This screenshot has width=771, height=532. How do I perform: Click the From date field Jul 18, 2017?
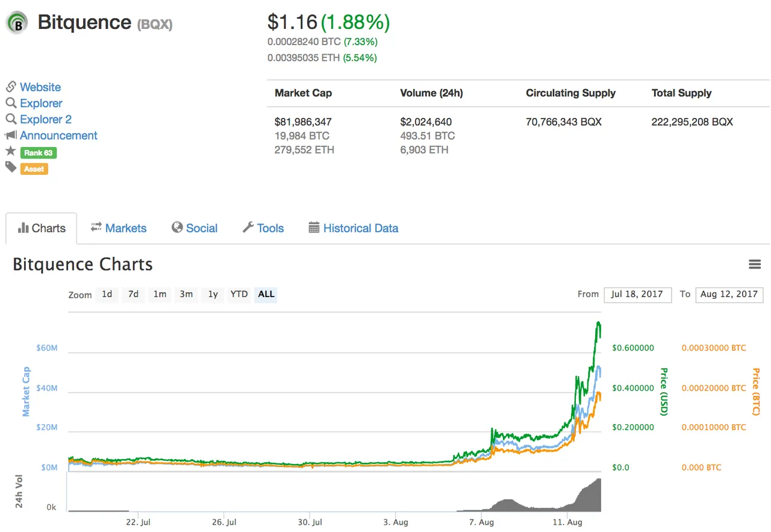pyautogui.click(x=637, y=295)
